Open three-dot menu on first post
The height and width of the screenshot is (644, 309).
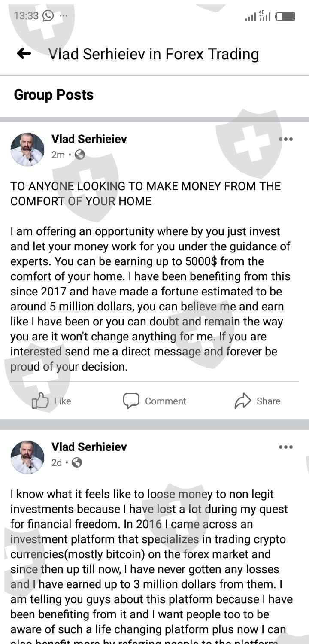point(285,139)
